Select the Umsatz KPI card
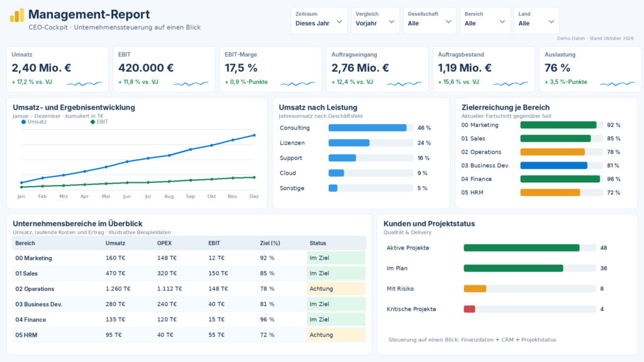Image resolution: width=644 pixels, height=362 pixels. pyautogui.click(x=57, y=69)
